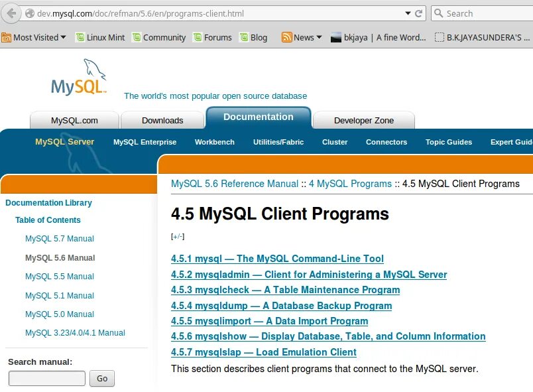Expand the News feed dropdown
The height and width of the screenshot is (392, 533).
point(319,37)
